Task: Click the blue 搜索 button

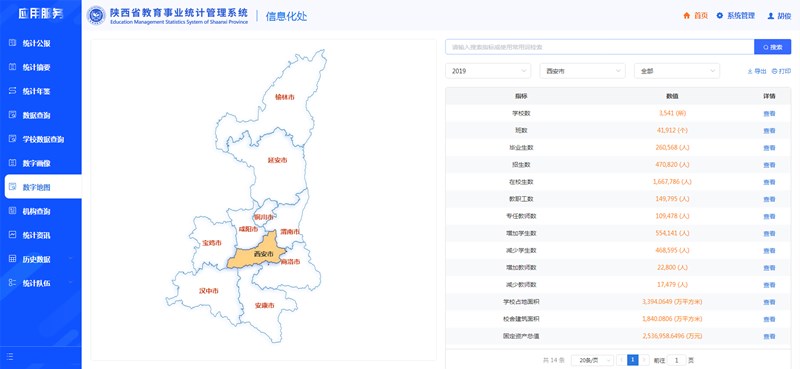Action: tap(772, 47)
